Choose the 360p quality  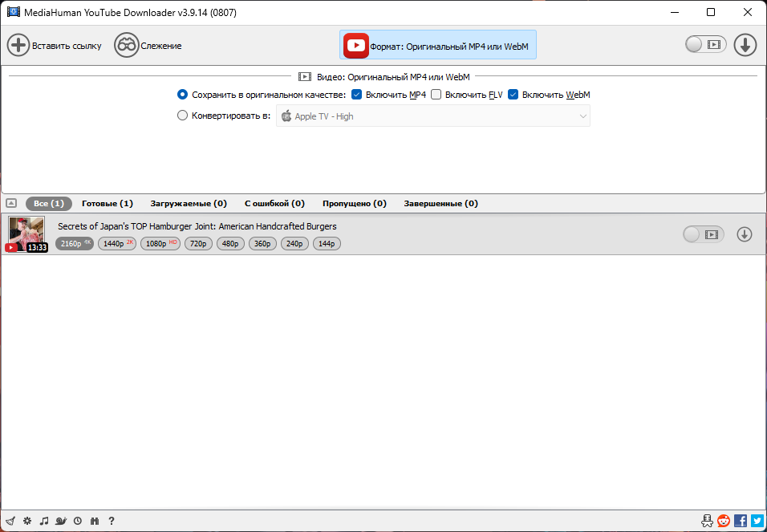[x=262, y=243]
